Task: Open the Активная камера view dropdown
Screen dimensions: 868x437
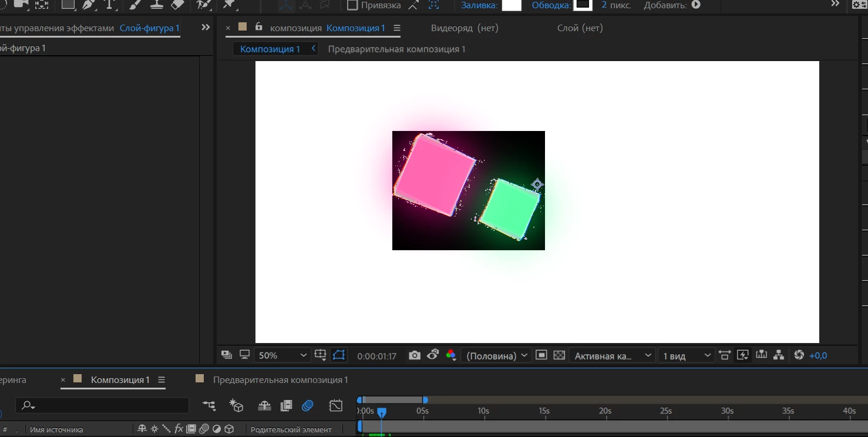Action: coord(613,355)
